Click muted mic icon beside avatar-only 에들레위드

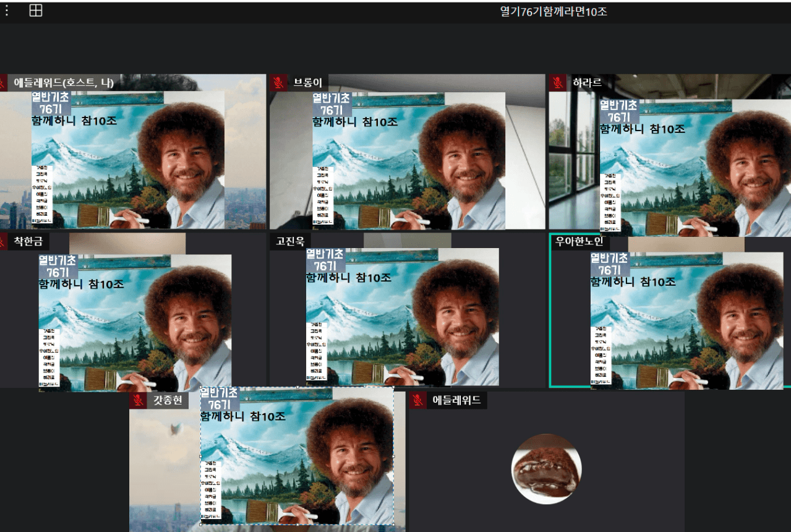point(418,400)
